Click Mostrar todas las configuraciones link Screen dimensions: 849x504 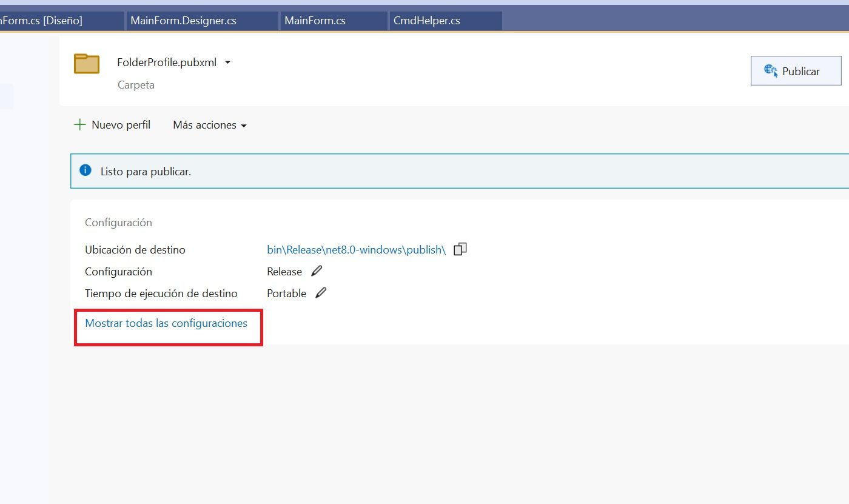click(x=166, y=323)
